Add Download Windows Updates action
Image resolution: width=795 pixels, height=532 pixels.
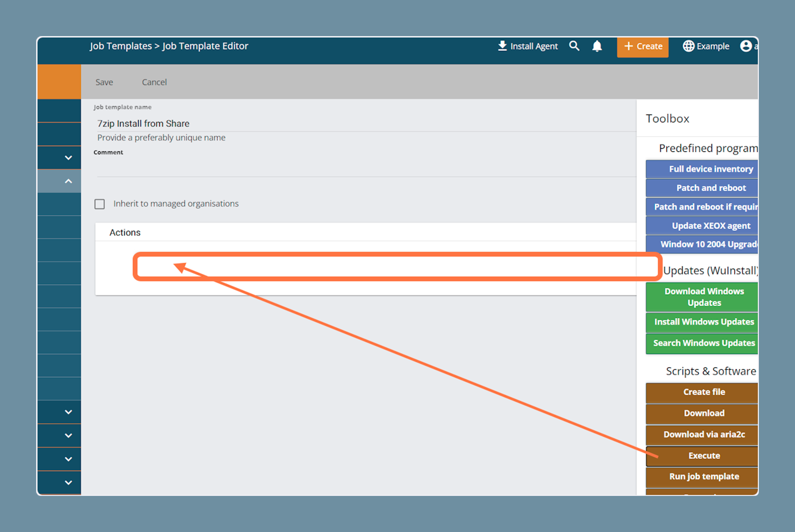(x=702, y=297)
